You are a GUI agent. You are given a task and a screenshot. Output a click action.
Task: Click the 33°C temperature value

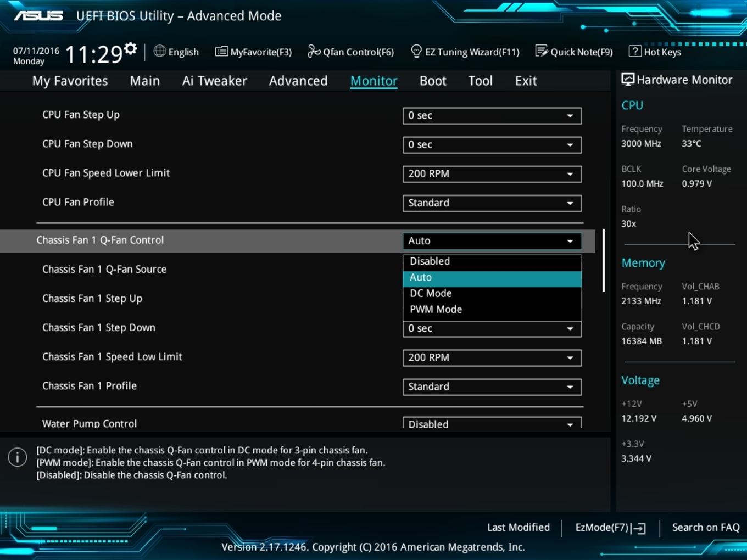click(692, 143)
